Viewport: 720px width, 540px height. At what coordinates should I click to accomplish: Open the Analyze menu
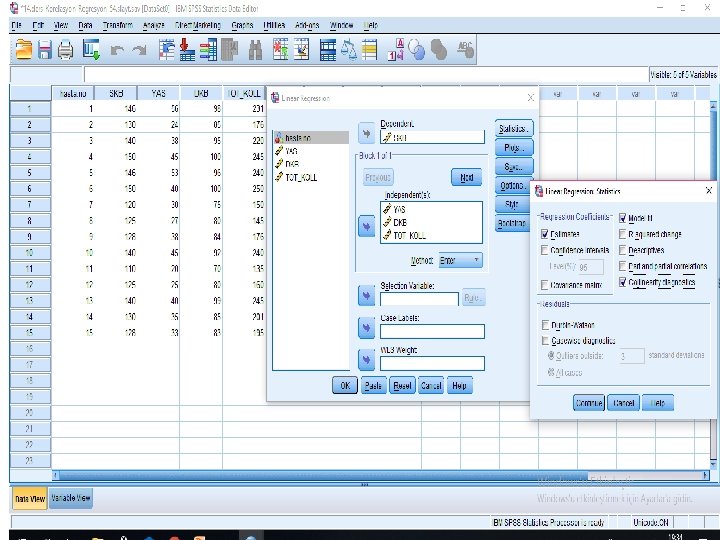(x=153, y=25)
